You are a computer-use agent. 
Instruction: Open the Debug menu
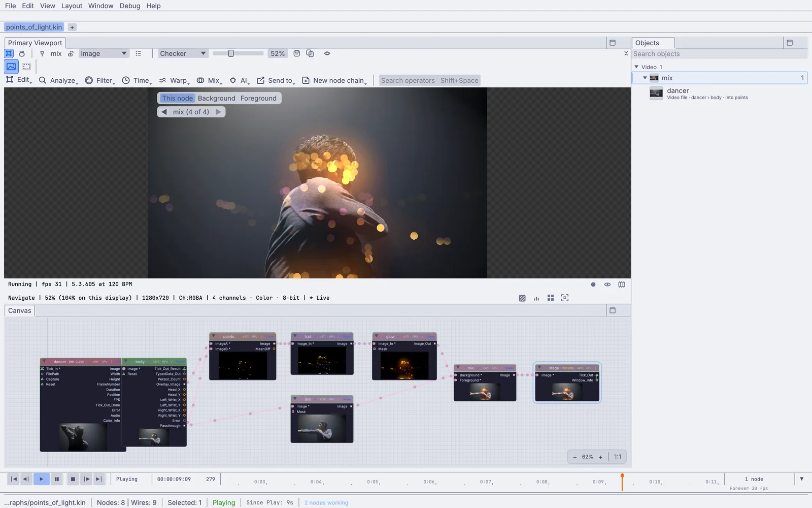[x=130, y=6]
